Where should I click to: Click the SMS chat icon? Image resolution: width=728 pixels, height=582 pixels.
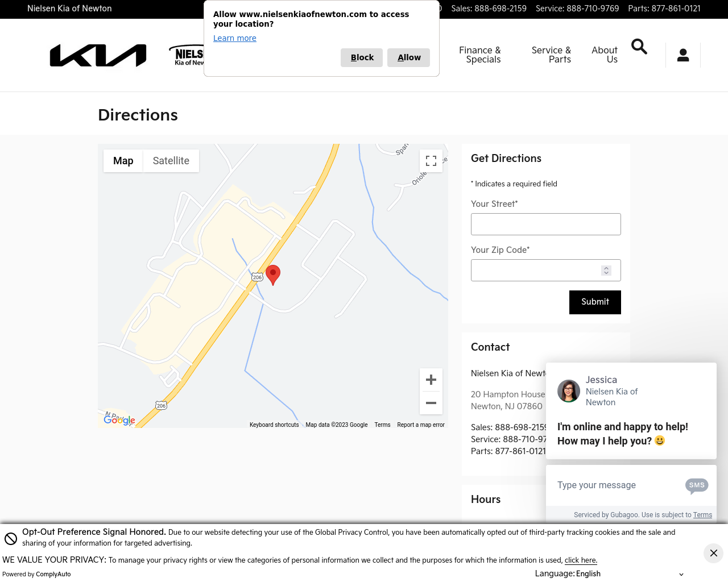[697, 485]
